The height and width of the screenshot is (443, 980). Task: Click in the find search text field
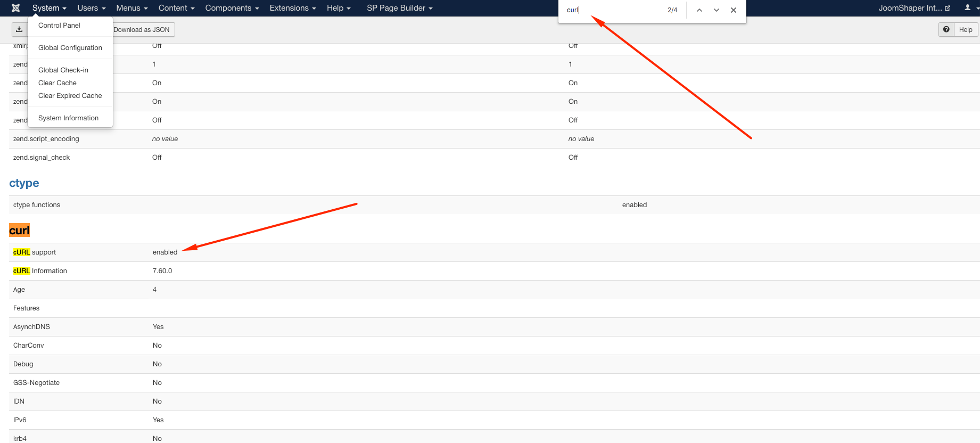(x=612, y=10)
